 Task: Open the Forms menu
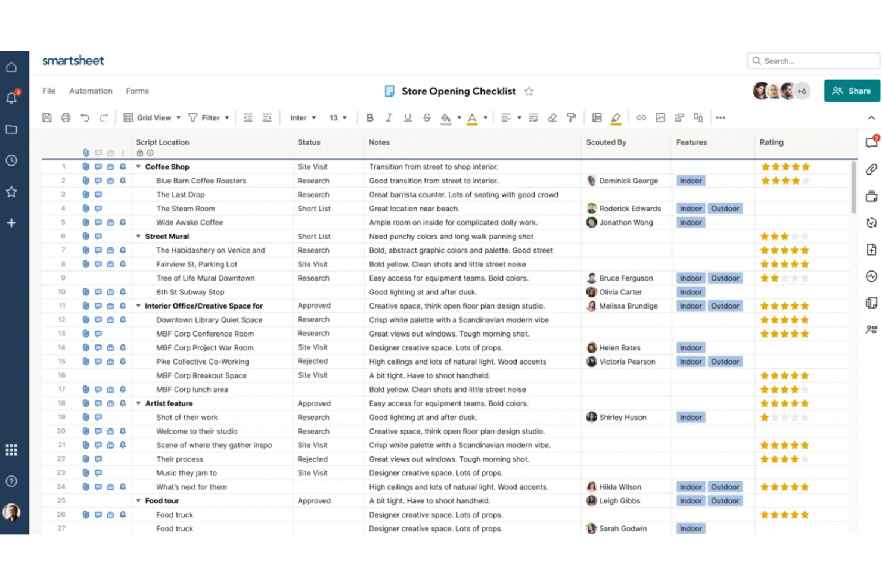137,91
